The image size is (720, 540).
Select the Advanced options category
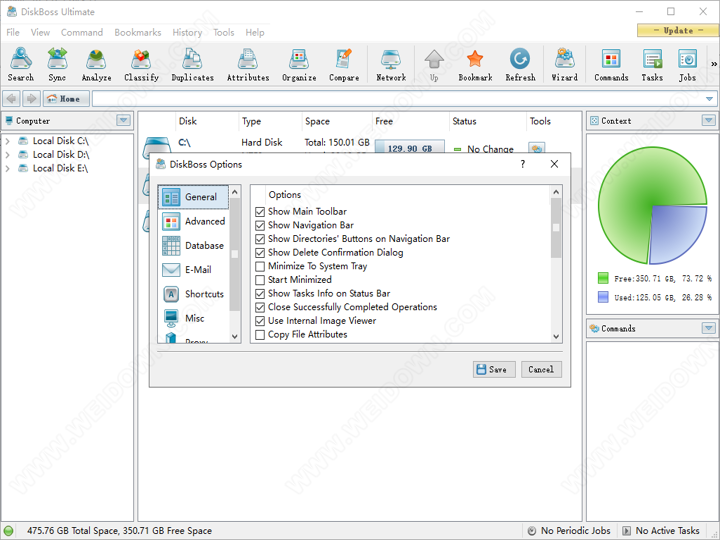click(x=193, y=221)
